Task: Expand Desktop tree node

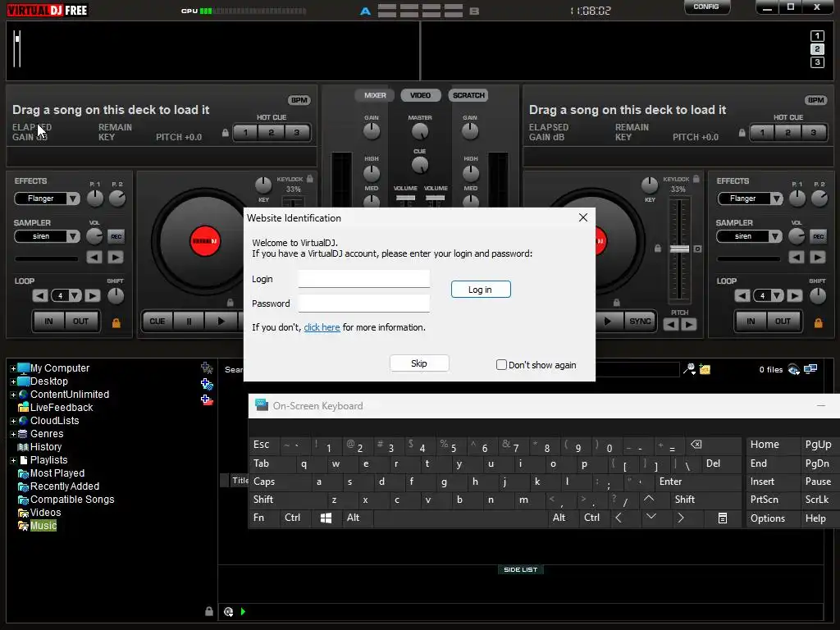Action: pyautogui.click(x=13, y=382)
